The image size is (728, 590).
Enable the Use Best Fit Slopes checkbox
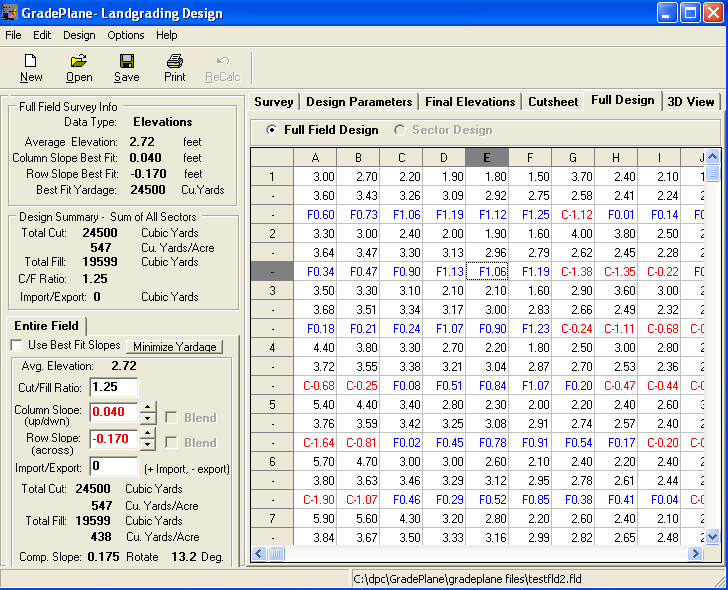click(16, 346)
